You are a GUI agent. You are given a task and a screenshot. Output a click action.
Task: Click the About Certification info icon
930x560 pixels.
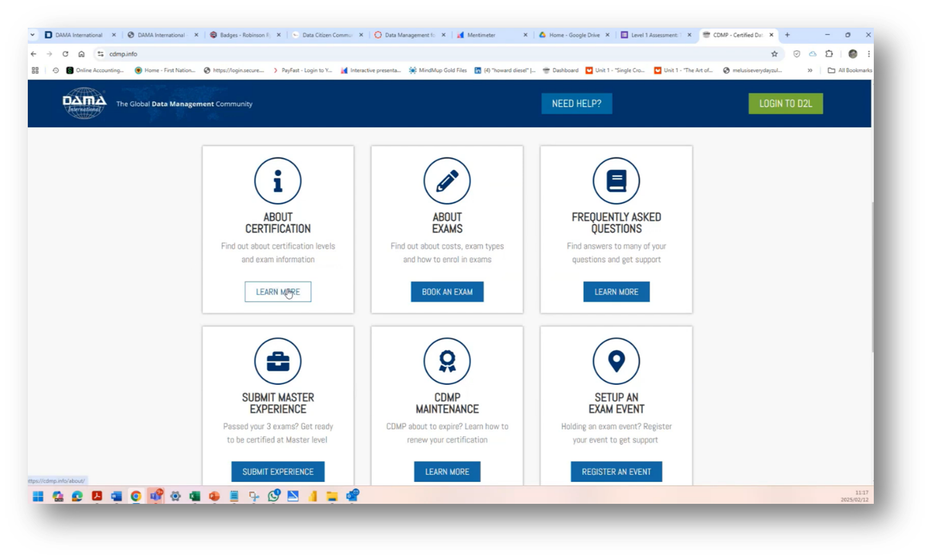[277, 181]
